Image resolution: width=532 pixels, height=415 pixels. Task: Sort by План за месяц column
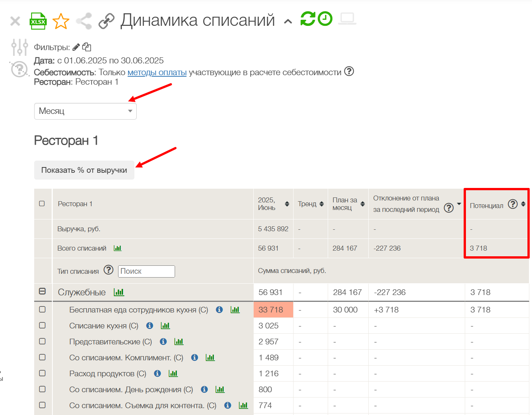(x=363, y=204)
